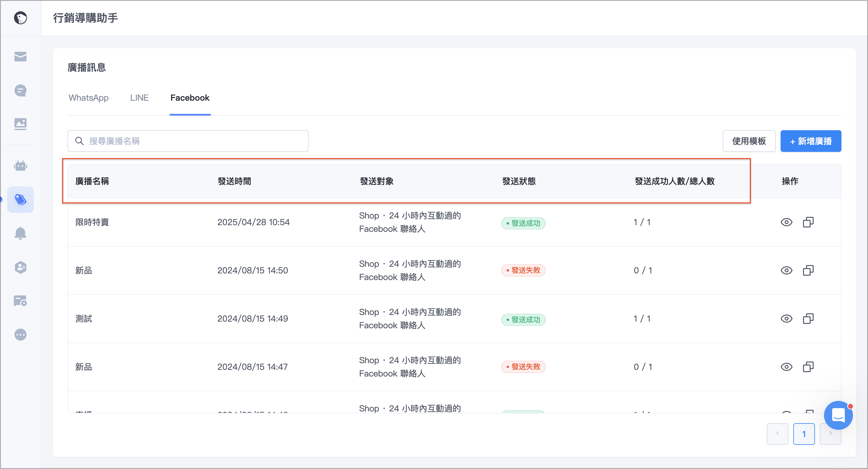
Task: Click the 測試 broadcast name
Action: pos(84,319)
